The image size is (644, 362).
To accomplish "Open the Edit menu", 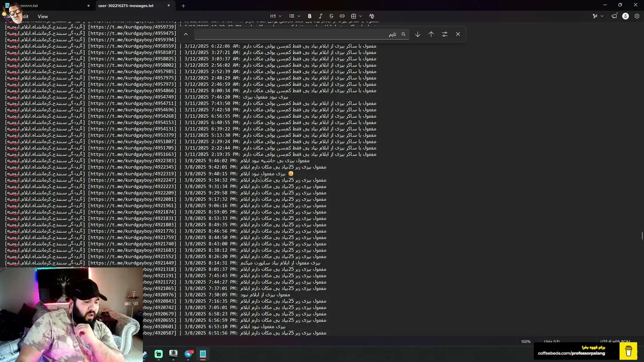I will (x=24, y=17).
